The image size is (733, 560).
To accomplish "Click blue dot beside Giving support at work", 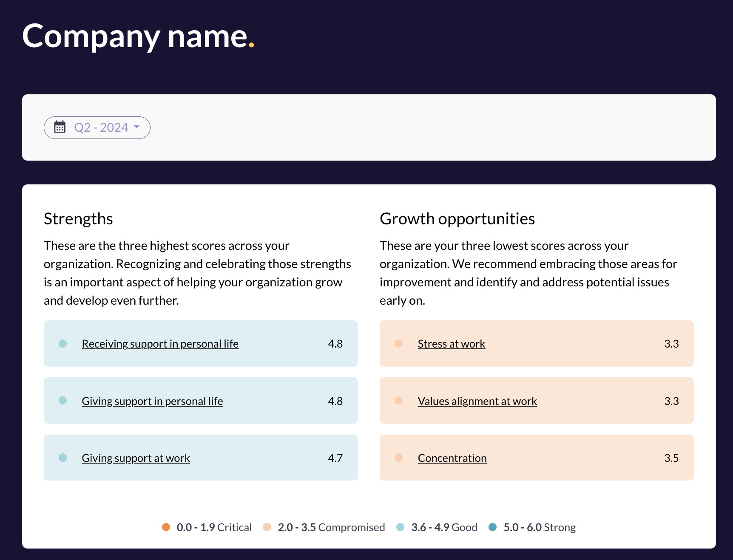I will [63, 458].
